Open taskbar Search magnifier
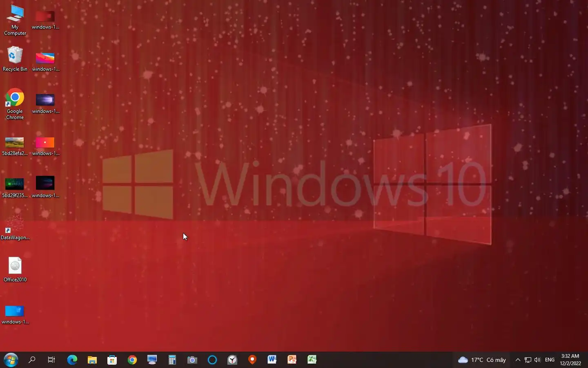Image resolution: width=588 pixels, height=368 pixels. tap(32, 360)
